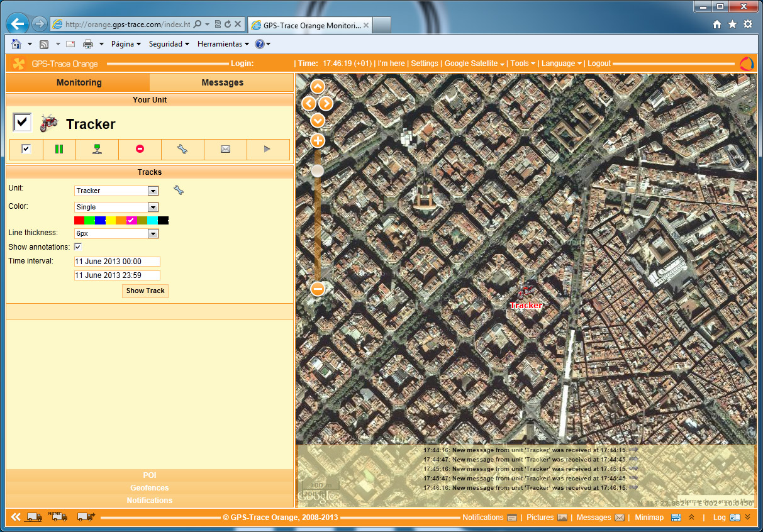The image size is (763, 532).
Task: Click the Internet Explorer Home toolbar icon
Action: pos(16,44)
